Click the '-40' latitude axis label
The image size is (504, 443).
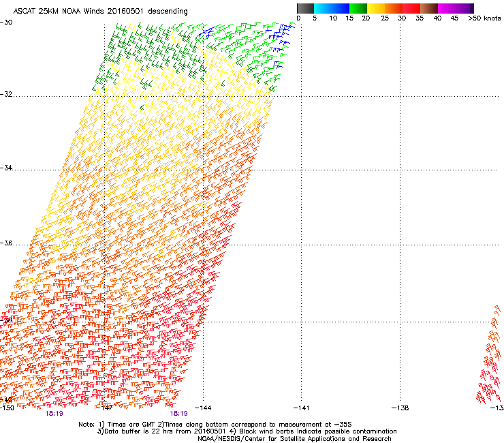6,400
